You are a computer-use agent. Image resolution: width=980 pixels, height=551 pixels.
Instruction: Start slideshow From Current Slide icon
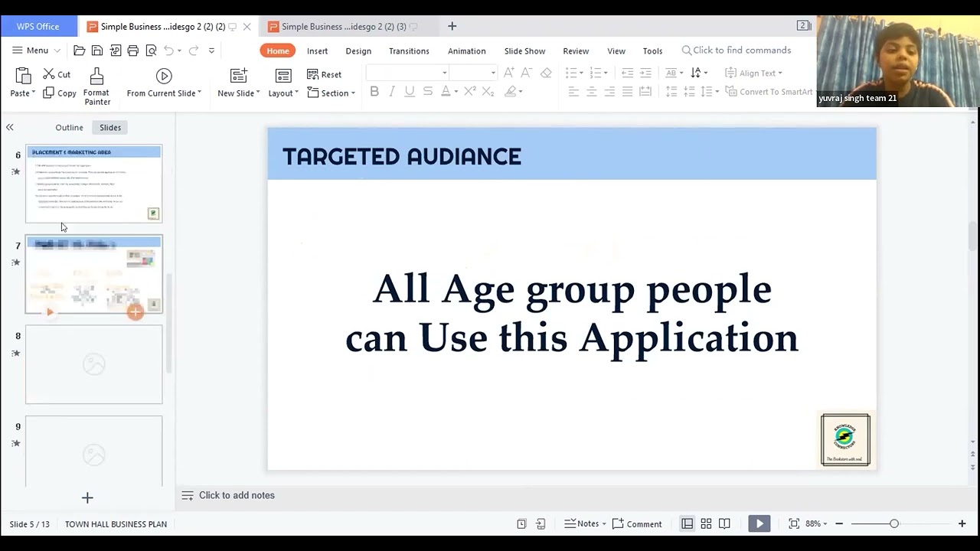click(x=164, y=76)
